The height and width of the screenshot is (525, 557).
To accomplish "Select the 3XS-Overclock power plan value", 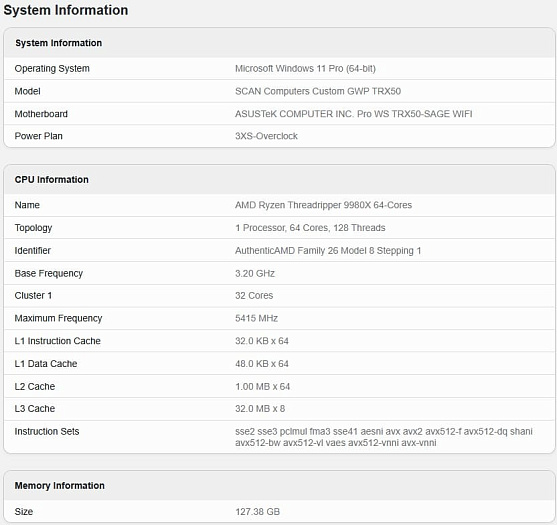I will pyautogui.click(x=266, y=136).
